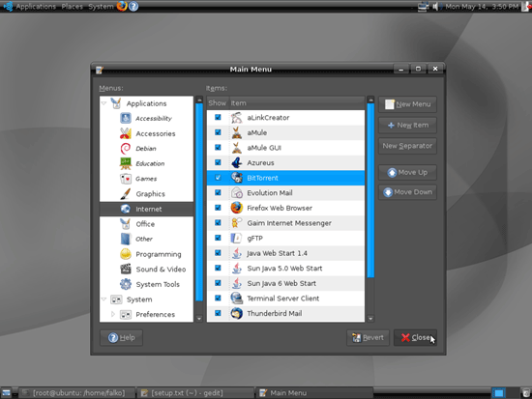Click the Internet globe icon
This screenshot has height=399, width=532.
point(126,209)
